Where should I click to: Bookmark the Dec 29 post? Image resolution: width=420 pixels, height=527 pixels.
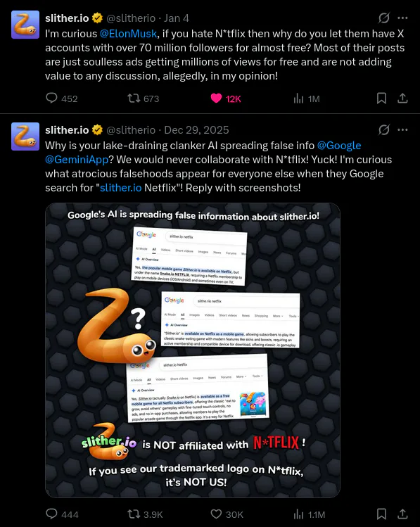pos(381,514)
